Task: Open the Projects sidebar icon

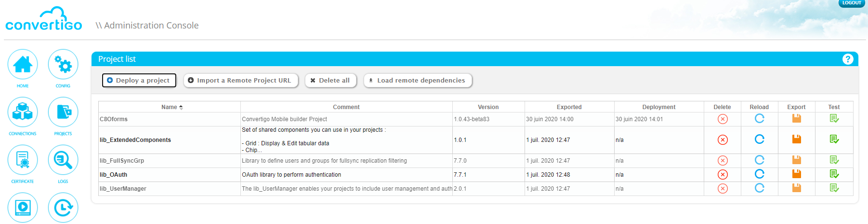Action: (x=63, y=112)
